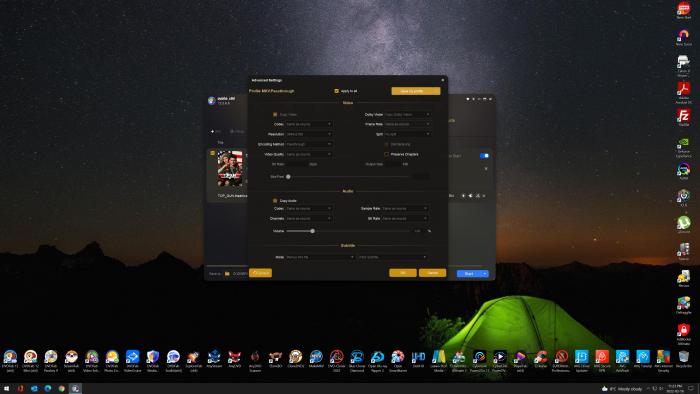700x394 pixels.
Task: Adjust the audio Volume slider handle
Action: click(312, 231)
